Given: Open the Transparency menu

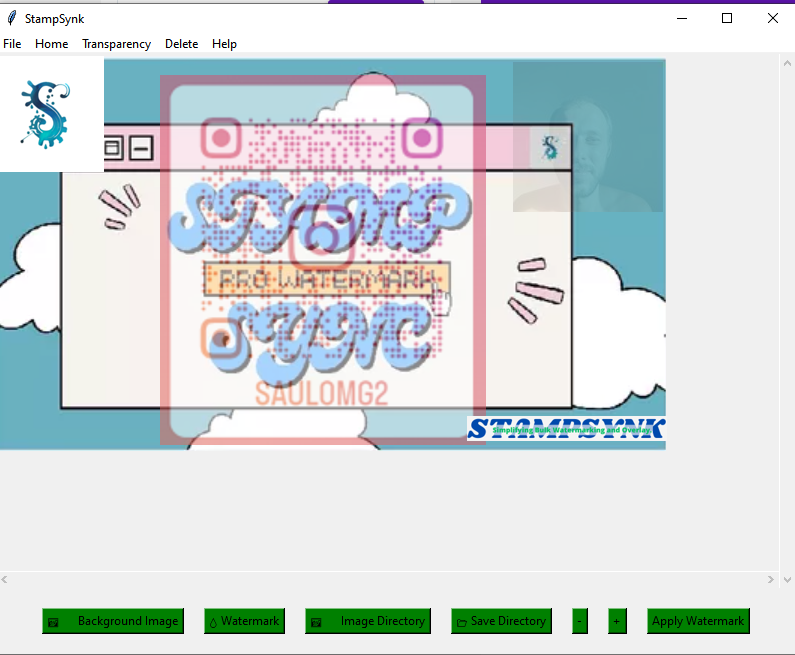Looking at the screenshot, I should click(117, 44).
